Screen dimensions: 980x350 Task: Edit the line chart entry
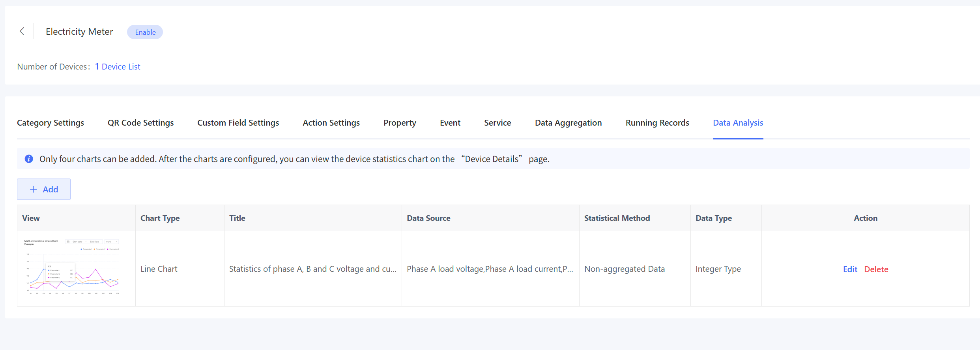click(850, 269)
